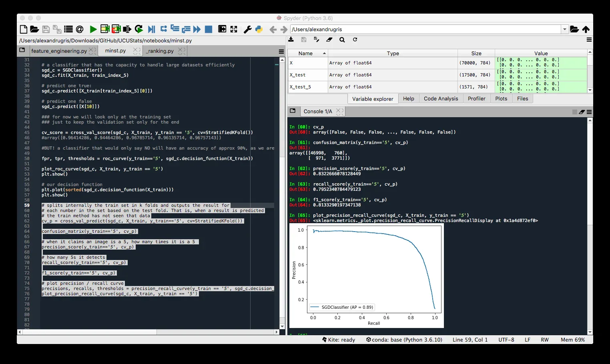This screenshot has height=364, width=610.
Task: Refresh the Variable explorer
Action: coord(355,40)
